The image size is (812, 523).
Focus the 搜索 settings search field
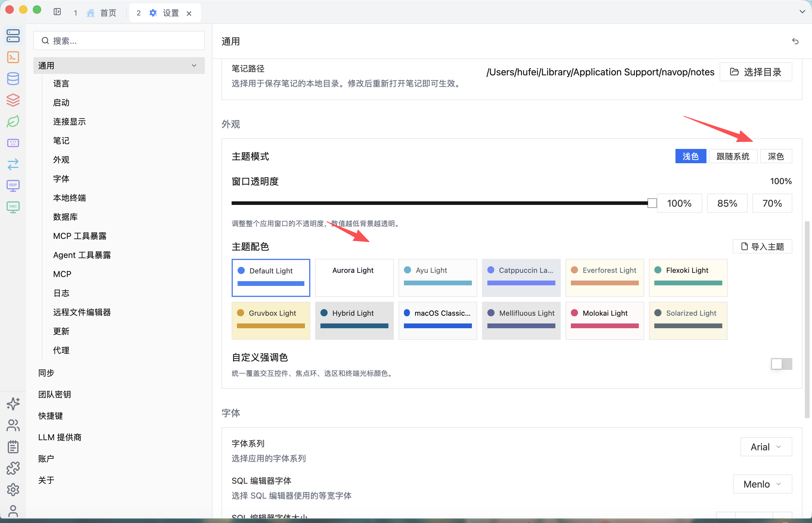119,41
